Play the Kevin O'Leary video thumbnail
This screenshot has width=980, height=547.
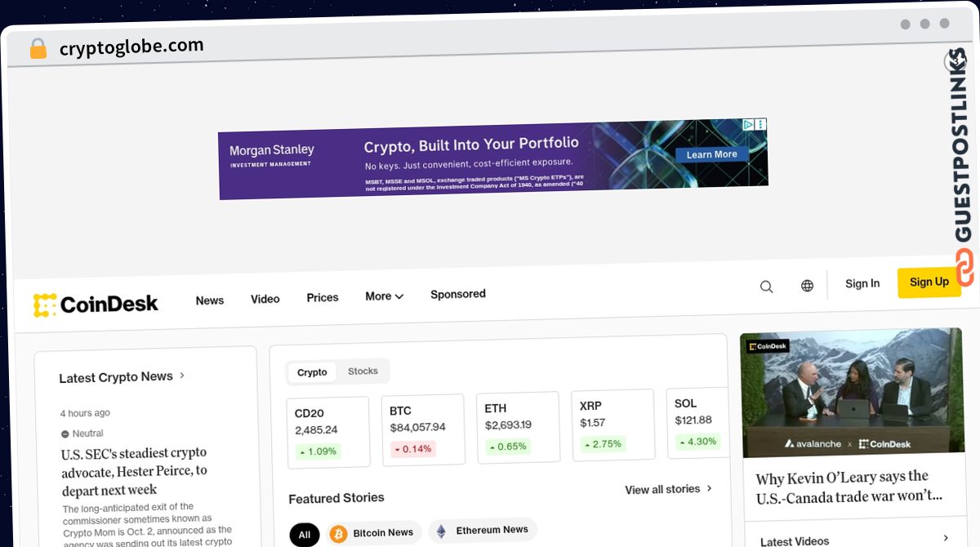click(852, 393)
